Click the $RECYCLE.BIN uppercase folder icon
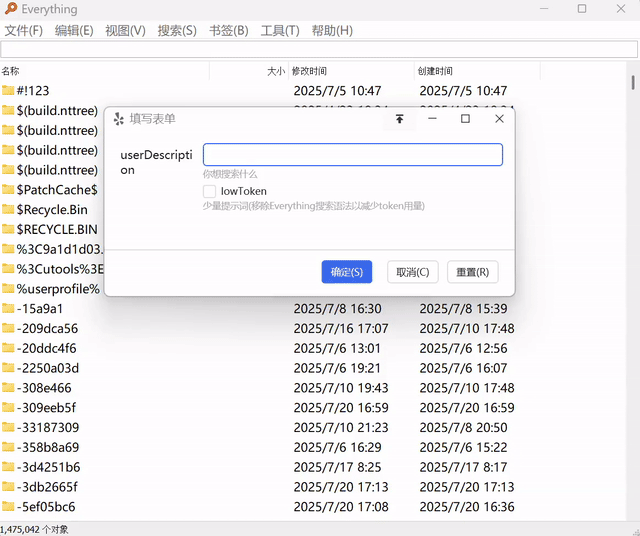640x536 pixels. (x=8, y=229)
